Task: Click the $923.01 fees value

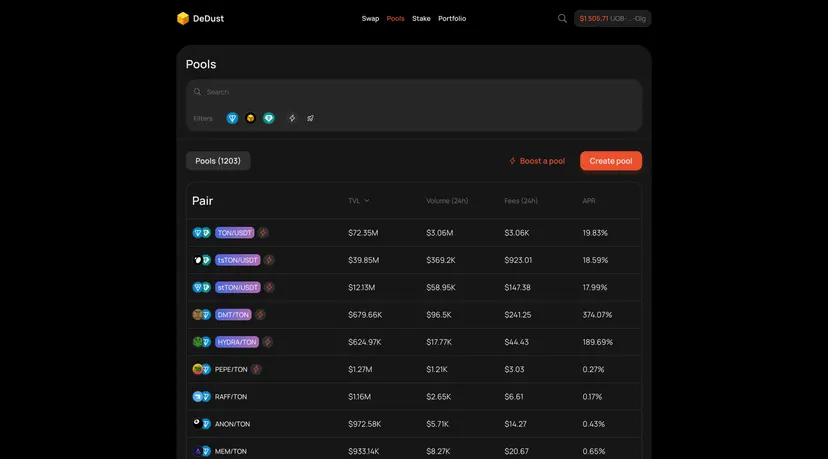Action: pos(518,260)
